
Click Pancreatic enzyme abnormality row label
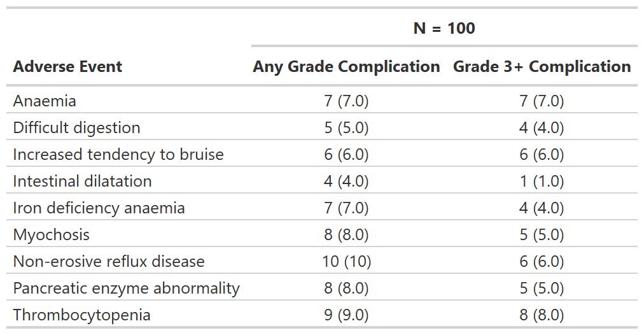126,288
